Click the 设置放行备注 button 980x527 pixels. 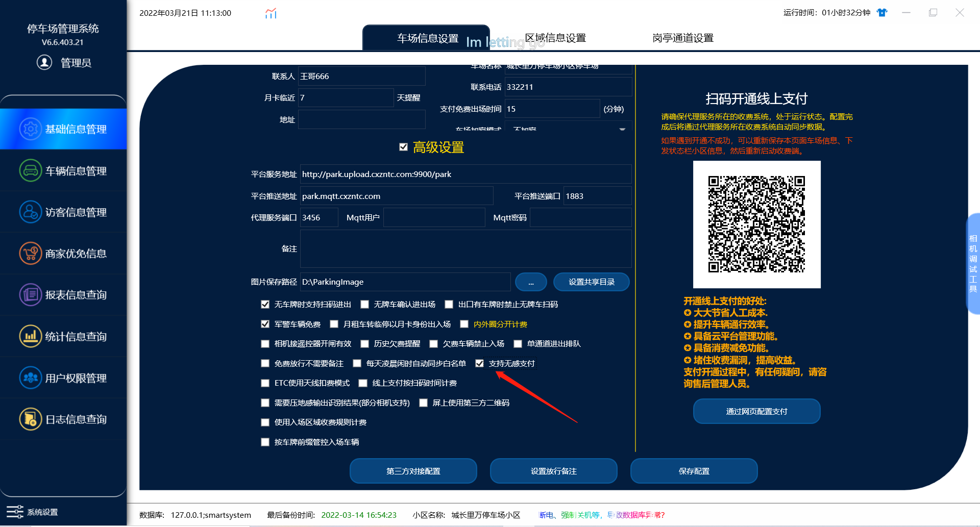554,471
